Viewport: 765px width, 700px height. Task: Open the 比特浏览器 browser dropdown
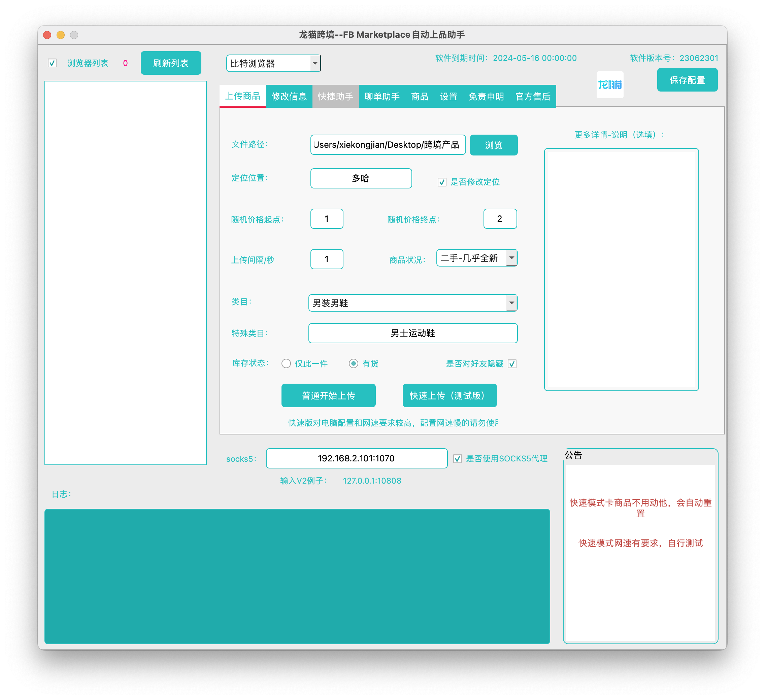(x=273, y=63)
